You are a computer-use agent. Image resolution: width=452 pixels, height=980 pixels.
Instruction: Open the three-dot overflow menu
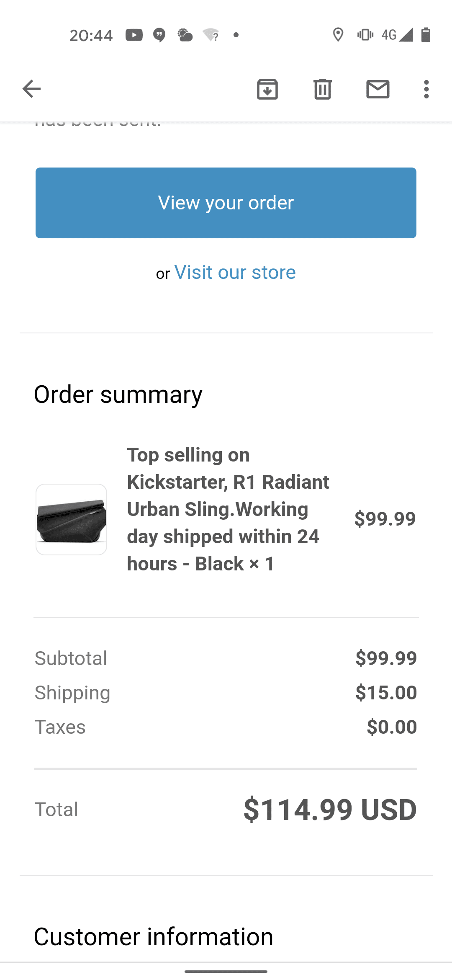426,89
